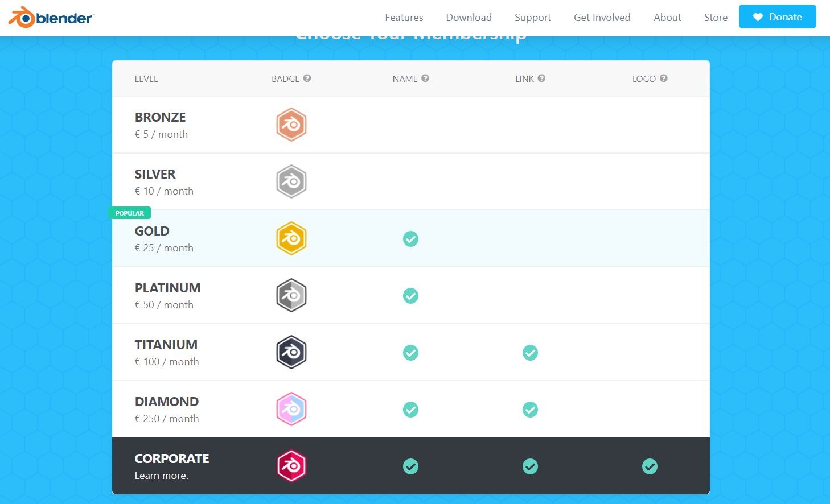Click the NAME column header text
830x504 pixels.
click(x=405, y=79)
